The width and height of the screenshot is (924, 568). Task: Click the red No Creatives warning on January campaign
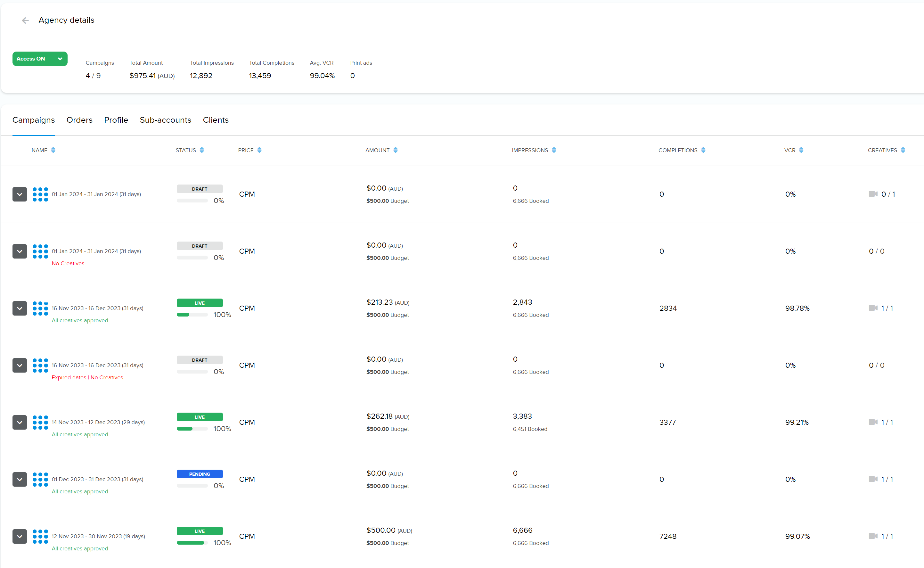point(68,264)
